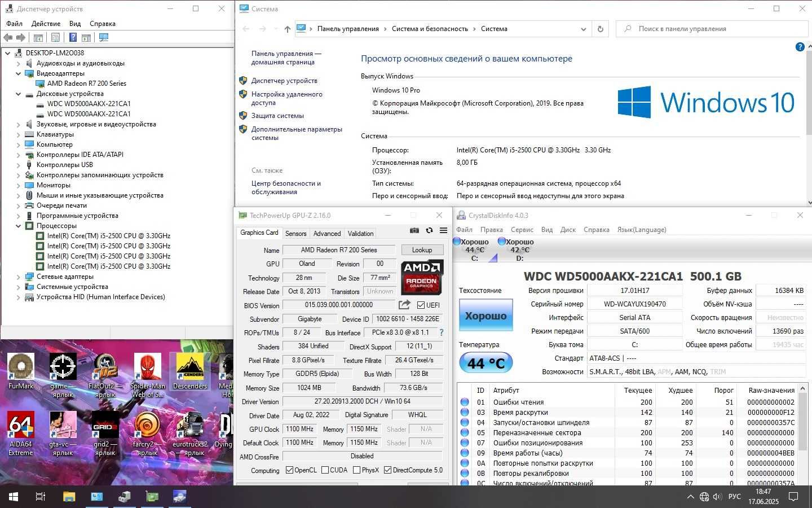Open the address bar history dropdown in System window
The image size is (812, 508).
click(583, 29)
